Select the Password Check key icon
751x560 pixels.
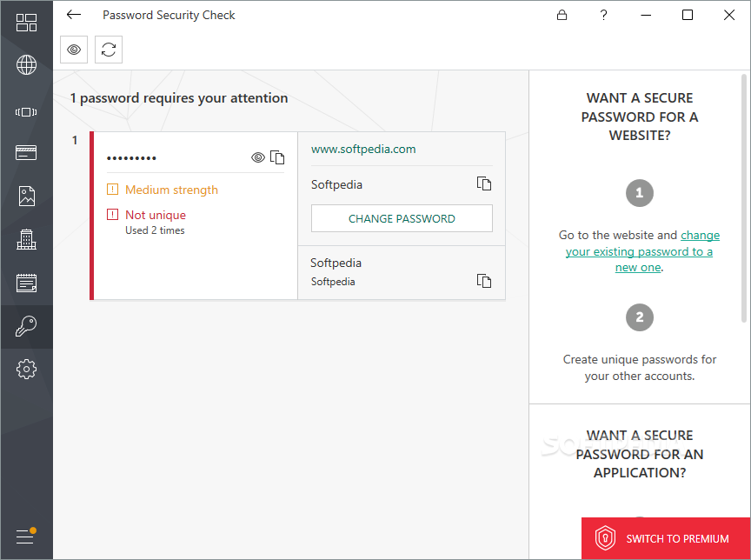[x=26, y=326]
